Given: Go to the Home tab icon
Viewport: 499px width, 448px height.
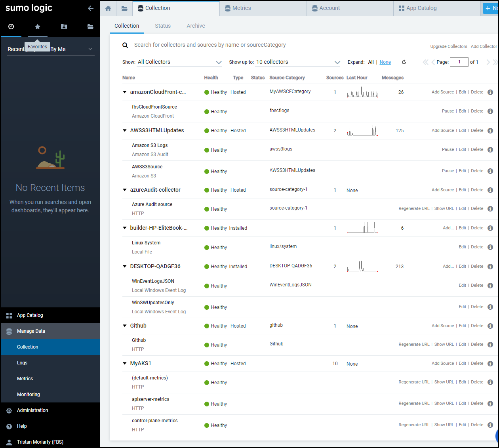Looking at the screenshot, I should pos(108,8).
